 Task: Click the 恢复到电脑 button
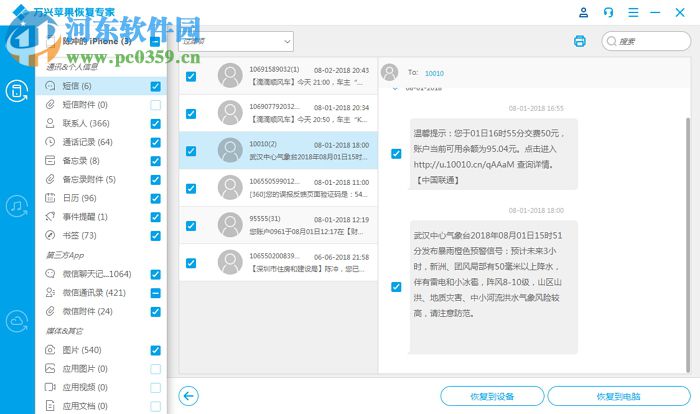point(619,396)
